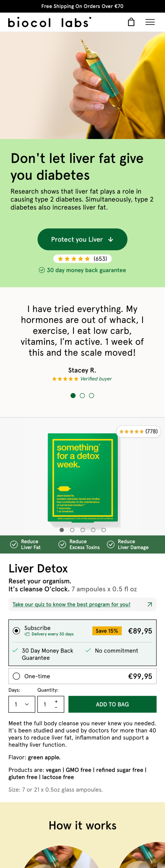
Task: Go to third product image dot
Action: [x=83, y=530]
